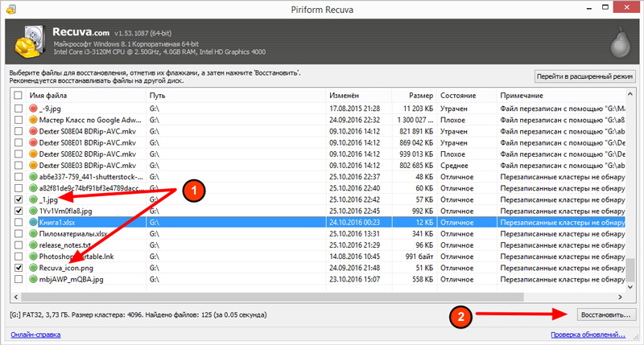The width and height of the screenshot is (644, 345).
Task: Click vertical scrollbar up arrow
Action: [x=630, y=94]
